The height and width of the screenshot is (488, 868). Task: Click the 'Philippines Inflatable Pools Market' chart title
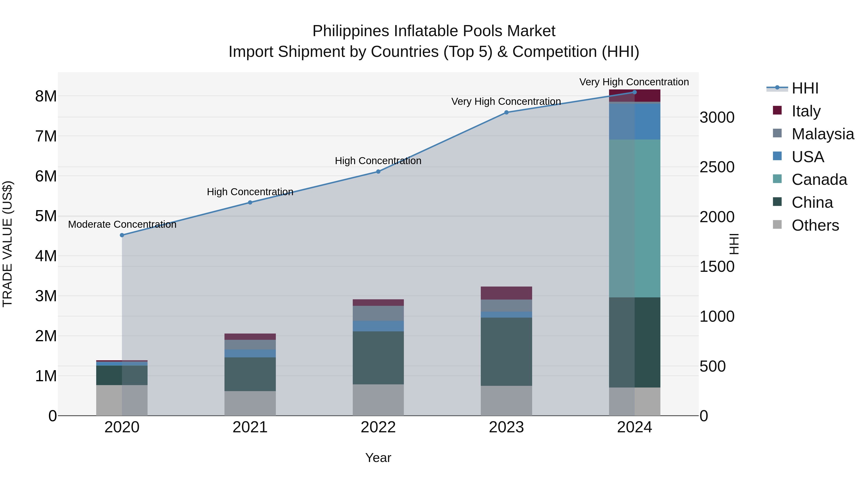[x=434, y=31]
